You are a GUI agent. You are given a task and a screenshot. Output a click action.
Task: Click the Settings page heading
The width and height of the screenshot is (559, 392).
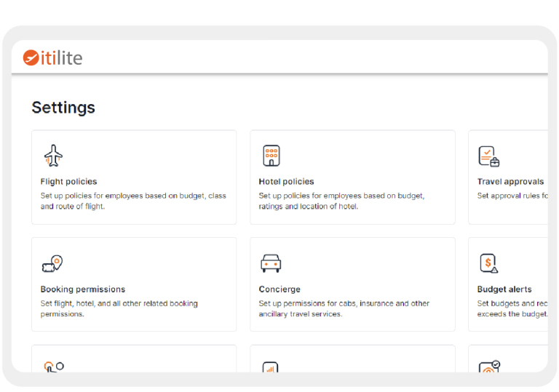click(63, 108)
